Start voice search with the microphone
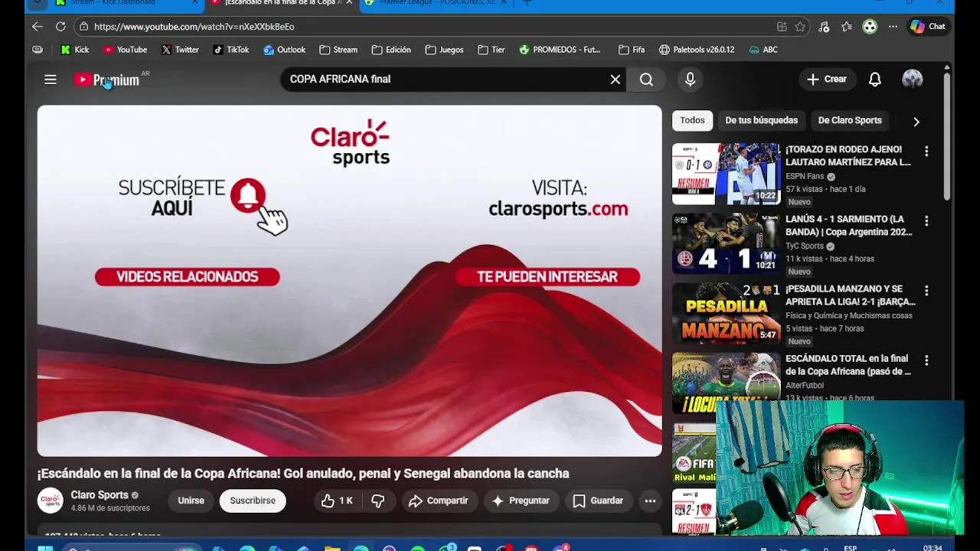980x551 pixels. click(x=690, y=79)
